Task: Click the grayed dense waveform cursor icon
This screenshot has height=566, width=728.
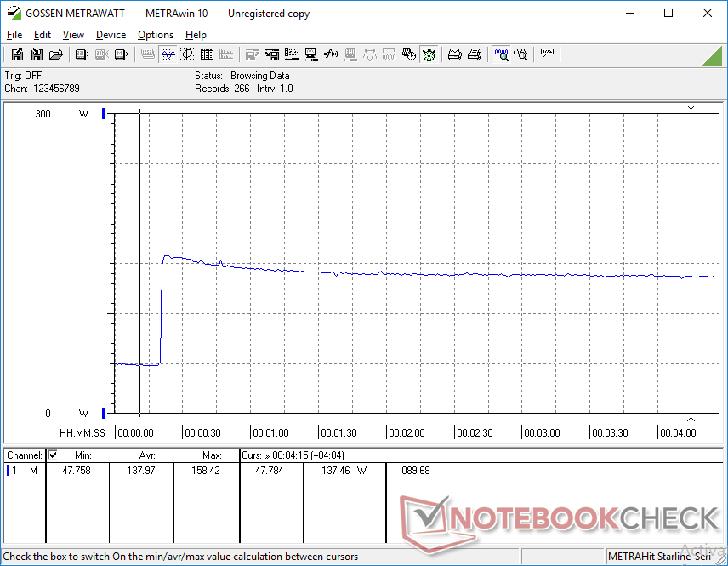Action: click(x=389, y=54)
